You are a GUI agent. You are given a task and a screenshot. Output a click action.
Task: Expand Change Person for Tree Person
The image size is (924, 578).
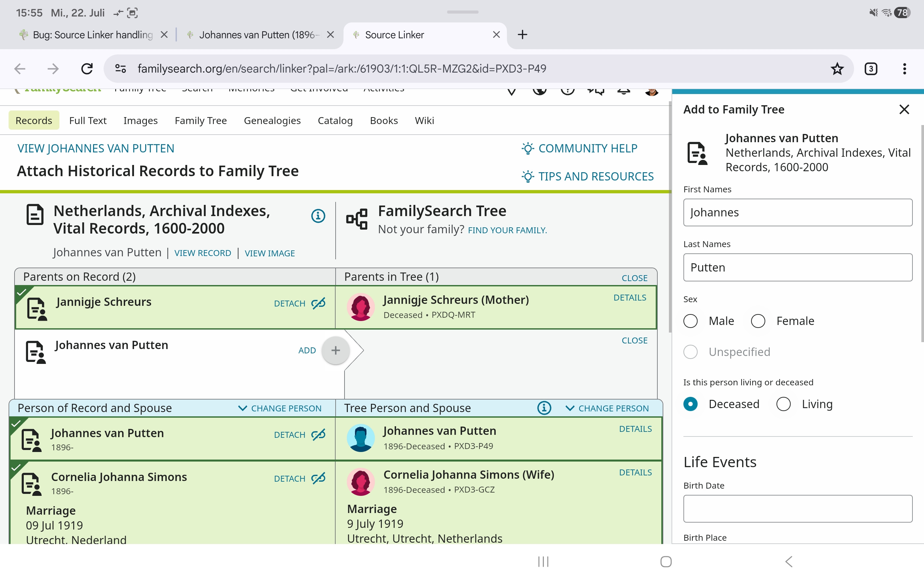click(607, 408)
